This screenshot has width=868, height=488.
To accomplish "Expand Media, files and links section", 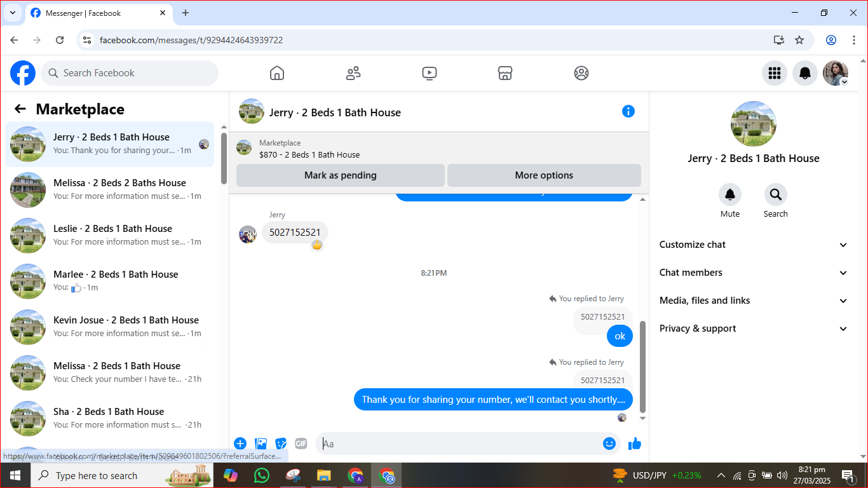I will pyautogui.click(x=754, y=301).
